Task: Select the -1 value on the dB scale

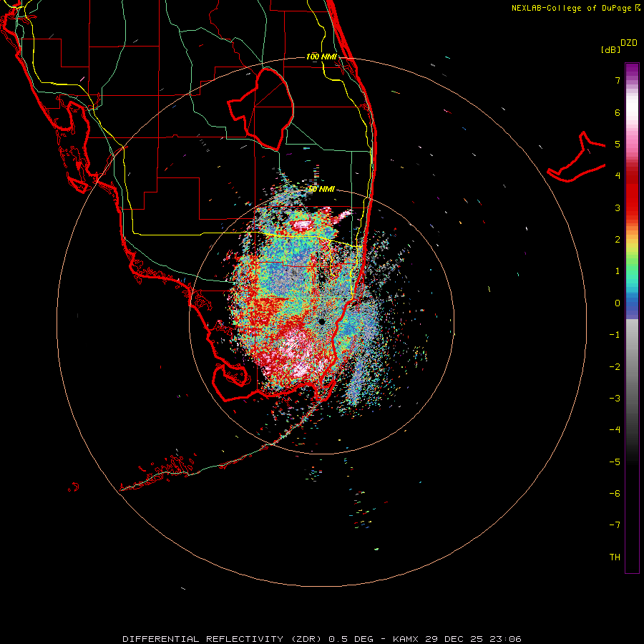Action: tap(615, 335)
